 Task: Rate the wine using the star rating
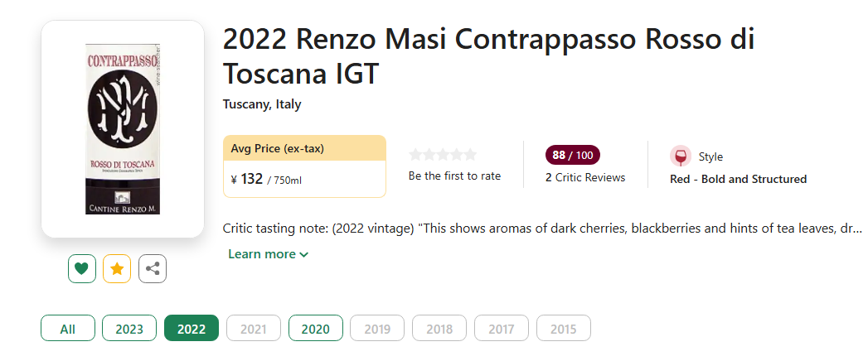coord(443,155)
